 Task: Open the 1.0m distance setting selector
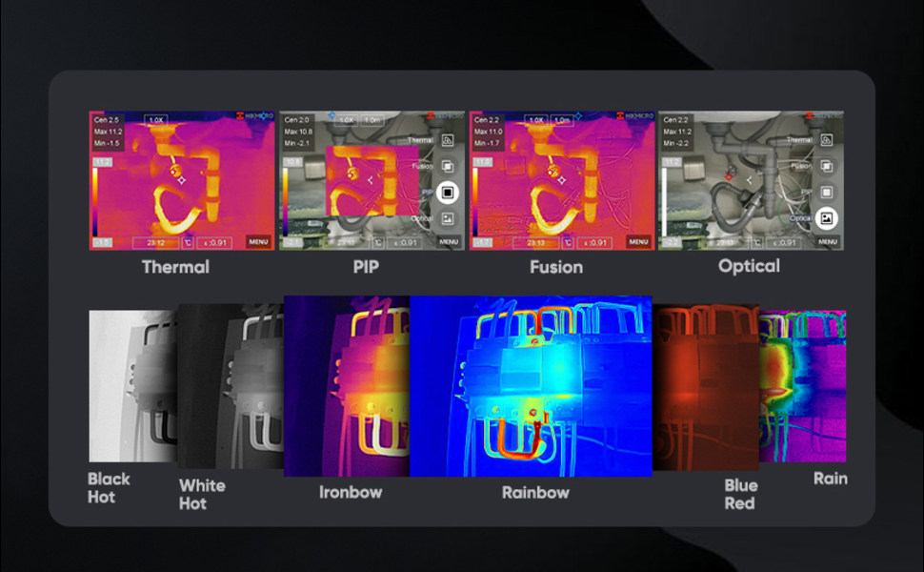tap(372, 119)
